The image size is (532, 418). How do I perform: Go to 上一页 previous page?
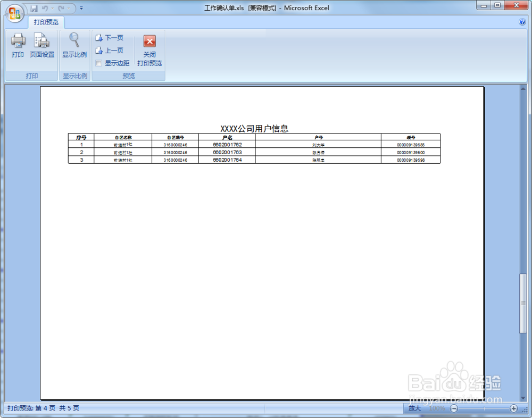coord(109,51)
